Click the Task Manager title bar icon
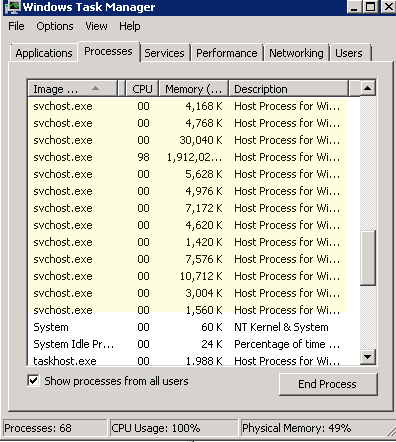The width and height of the screenshot is (396, 442). (12, 7)
